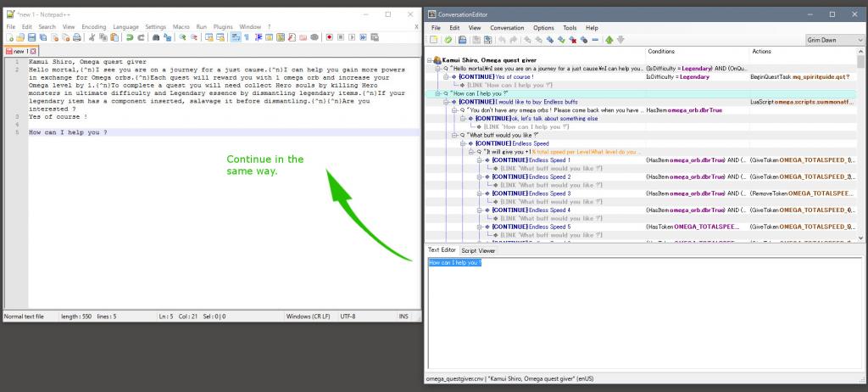Open Notepad++ Plugins menu
The height and width of the screenshot is (392, 868).
point(223,26)
